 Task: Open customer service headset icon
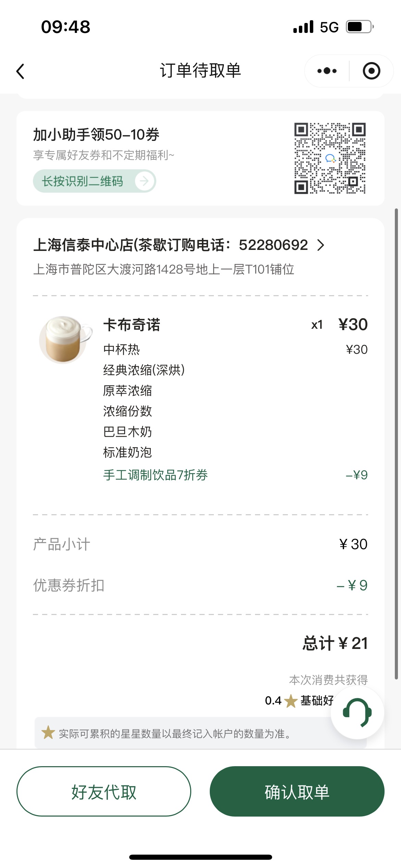357,712
